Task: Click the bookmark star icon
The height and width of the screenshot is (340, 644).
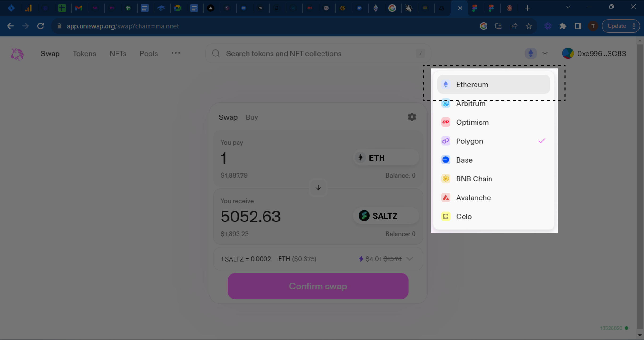Action: tap(529, 26)
